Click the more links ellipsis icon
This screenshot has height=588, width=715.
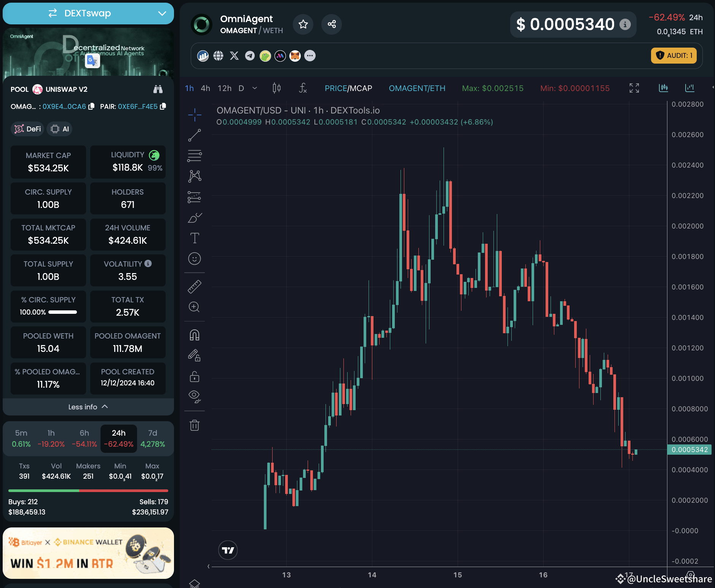(x=310, y=56)
